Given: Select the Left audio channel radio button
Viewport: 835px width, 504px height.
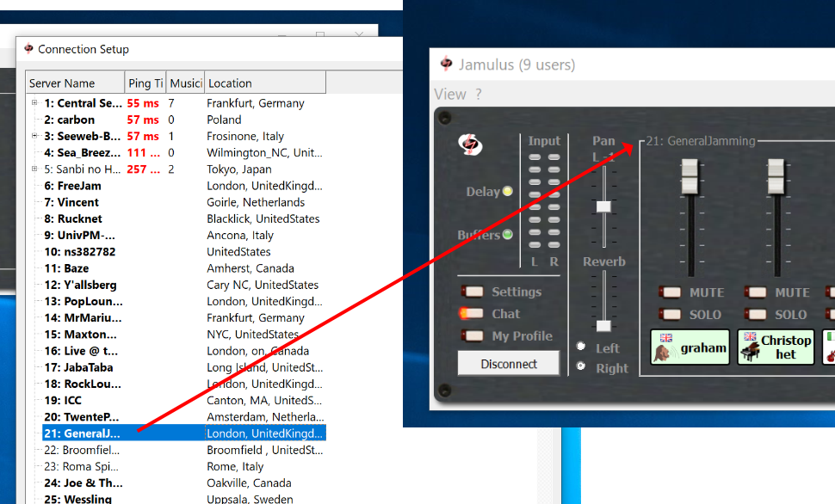Looking at the screenshot, I should (x=580, y=347).
